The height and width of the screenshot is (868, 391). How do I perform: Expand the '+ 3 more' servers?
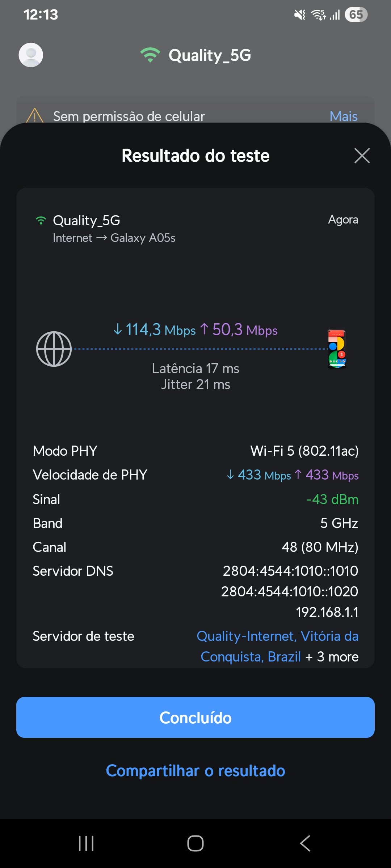pyautogui.click(x=332, y=657)
